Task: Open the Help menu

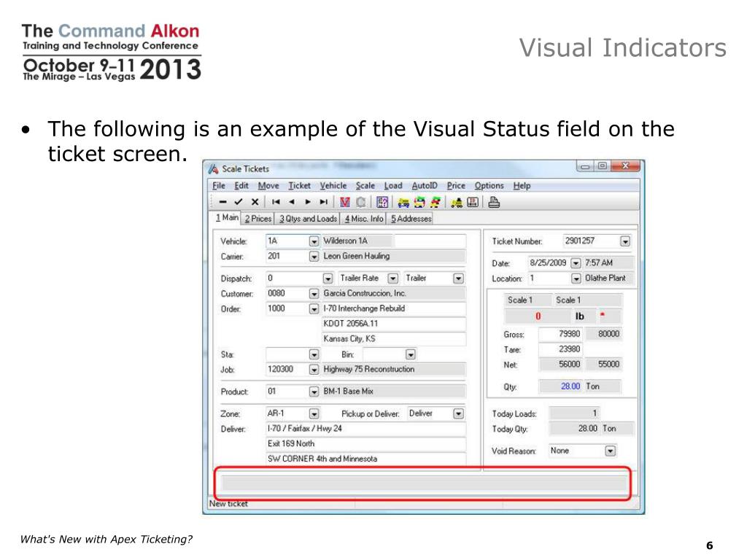Action: point(522,186)
